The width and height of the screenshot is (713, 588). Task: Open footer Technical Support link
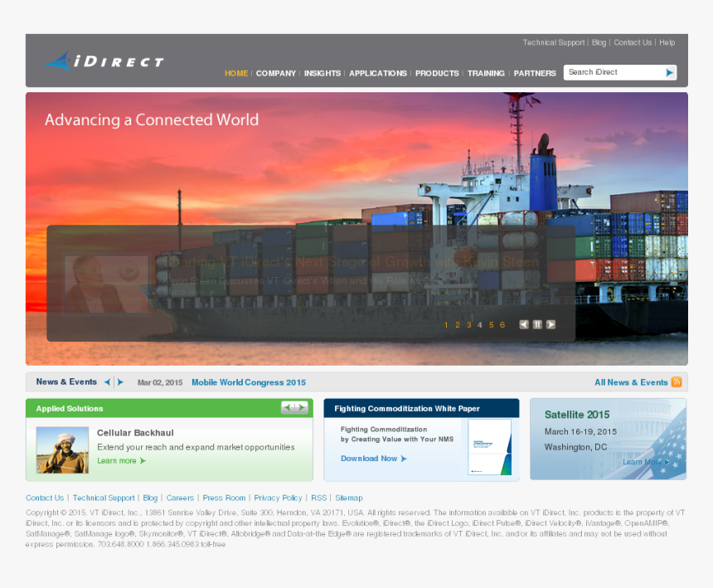(x=104, y=498)
